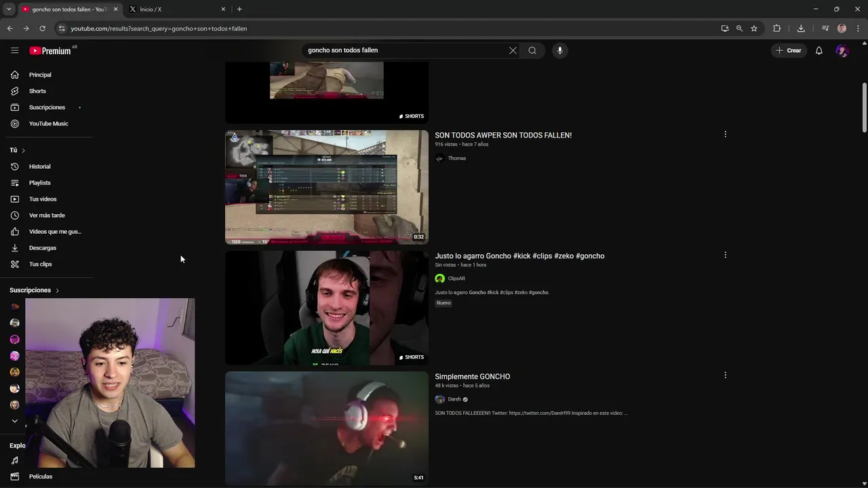Open Películas in the Explorar section
The width and height of the screenshot is (868, 488).
coord(41,476)
